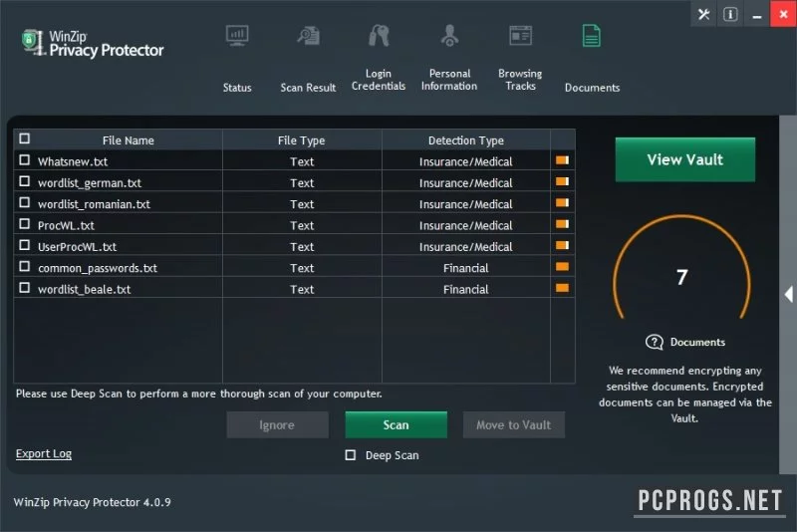Click the Move to Vault button
Screen dimensions: 797x532
513,424
